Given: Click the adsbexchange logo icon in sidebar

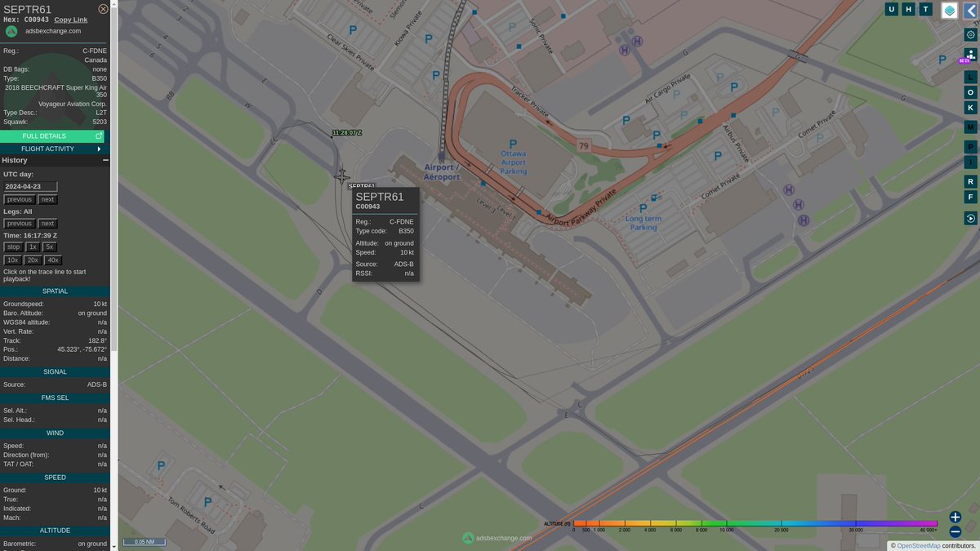Looking at the screenshot, I should pyautogui.click(x=11, y=31).
